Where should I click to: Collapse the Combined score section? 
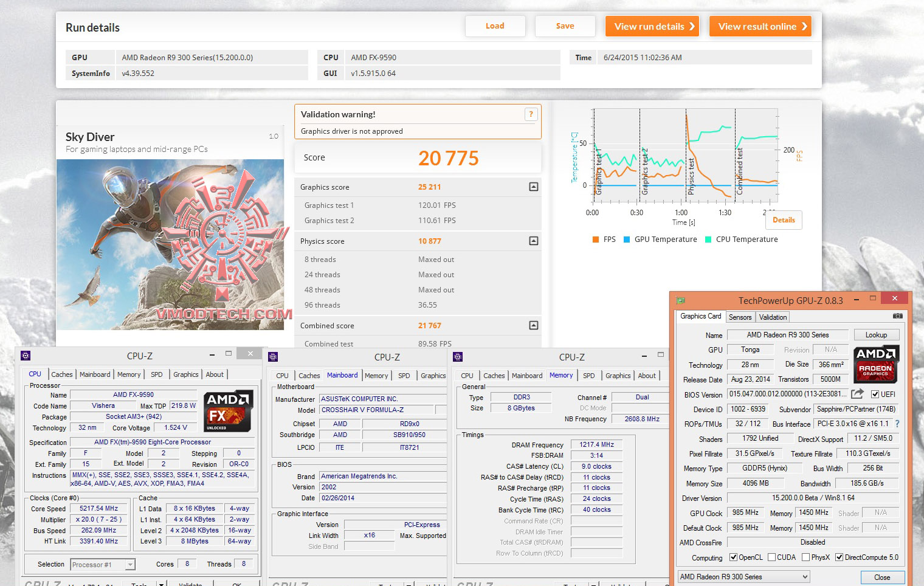(533, 325)
